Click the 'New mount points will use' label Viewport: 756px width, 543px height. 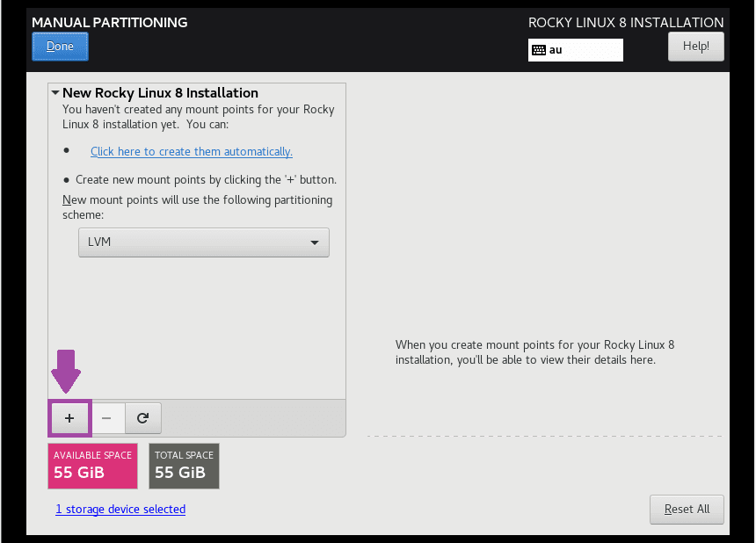click(197, 207)
